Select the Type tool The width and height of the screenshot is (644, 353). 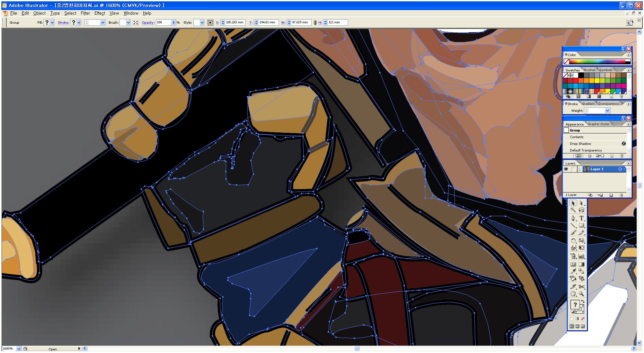click(x=582, y=218)
